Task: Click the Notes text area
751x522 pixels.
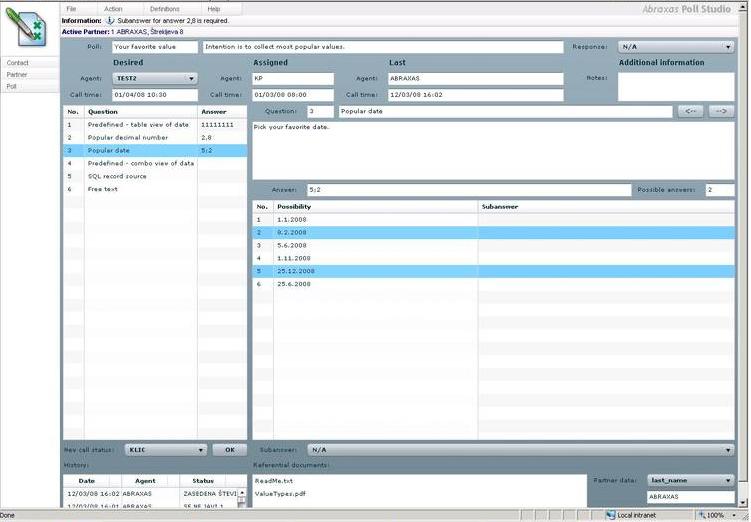Action: [x=676, y=87]
